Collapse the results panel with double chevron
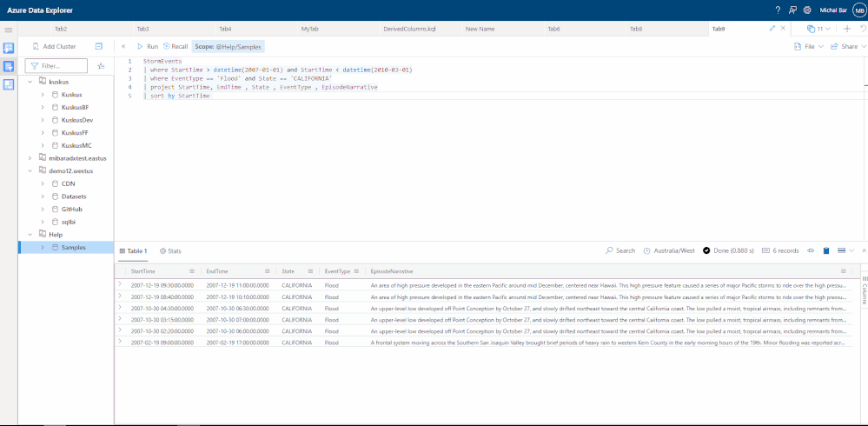This screenshot has width=868, height=426. coord(865,251)
